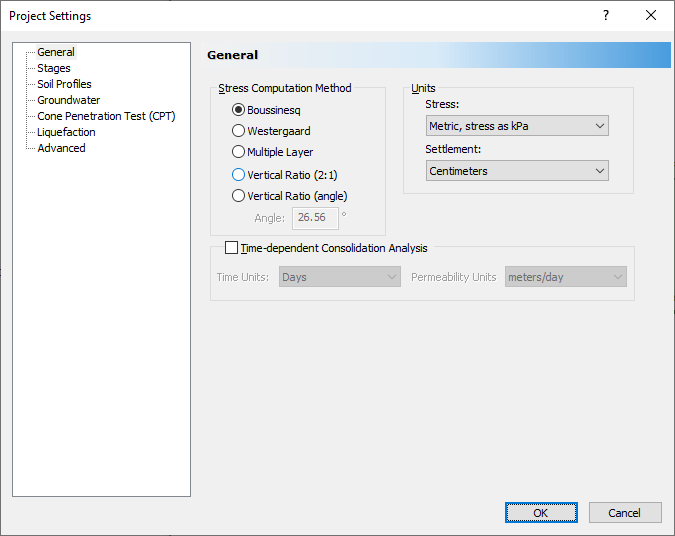Pick the Vertical Ratio (2:1) method
This screenshot has height=536, width=675.
point(239,175)
